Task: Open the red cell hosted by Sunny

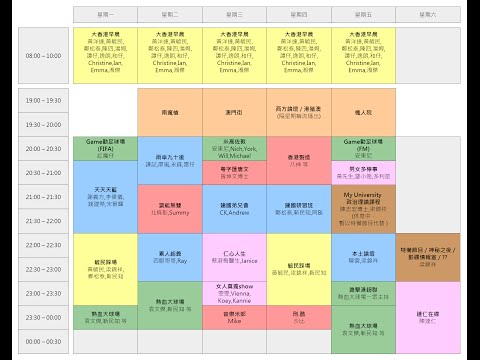Action: (170, 209)
